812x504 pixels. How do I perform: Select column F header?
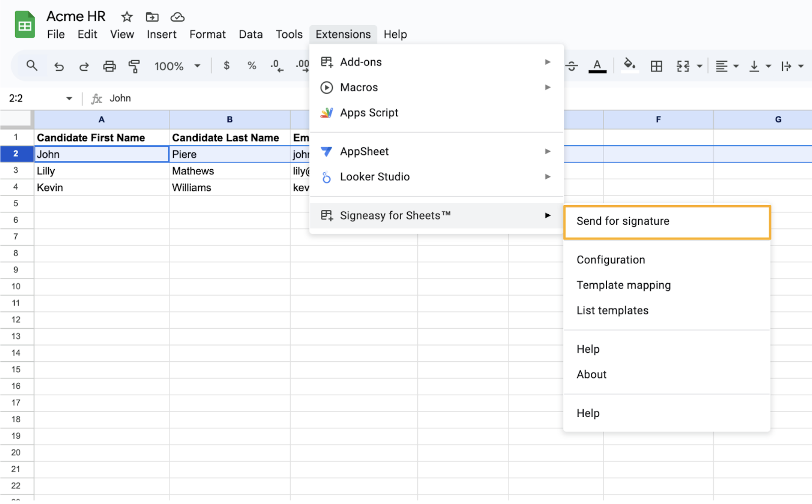658,119
